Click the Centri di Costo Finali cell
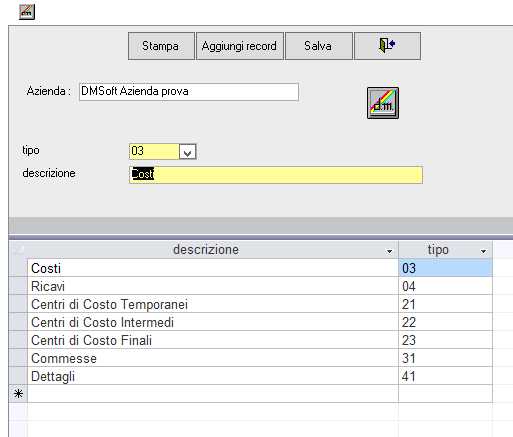This screenshot has height=437, width=513. coord(213,340)
